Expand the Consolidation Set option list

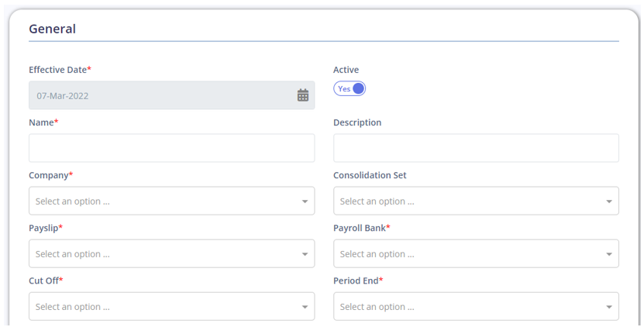click(x=476, y=201)
